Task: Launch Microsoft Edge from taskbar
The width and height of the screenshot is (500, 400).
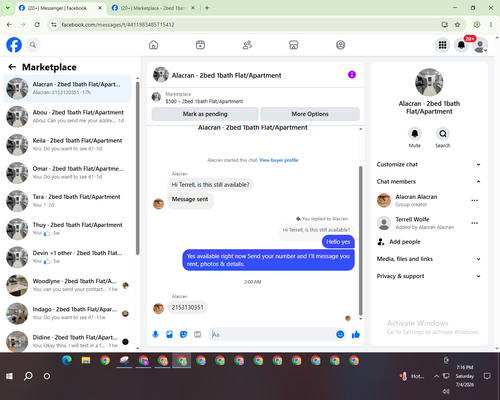Action: 67,360
